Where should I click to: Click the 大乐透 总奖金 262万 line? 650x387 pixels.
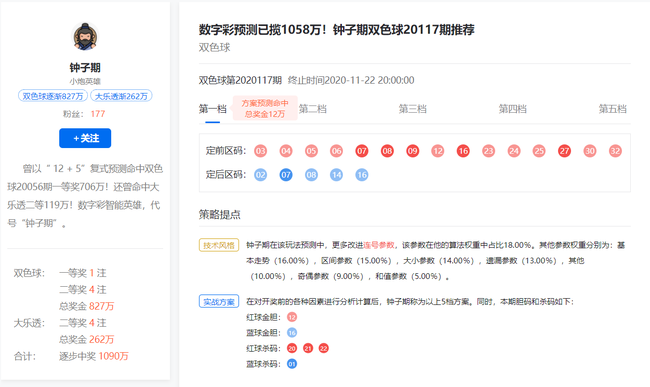[86, 339]
